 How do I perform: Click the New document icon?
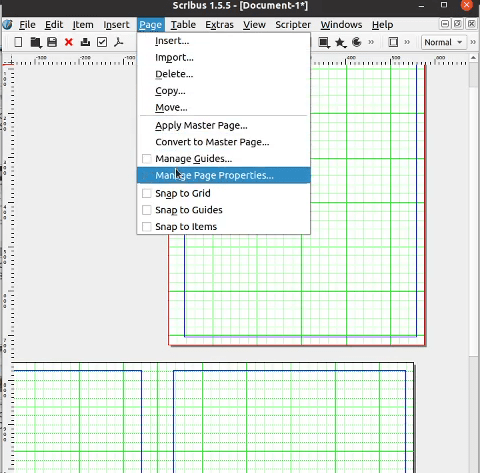(18, 42)
